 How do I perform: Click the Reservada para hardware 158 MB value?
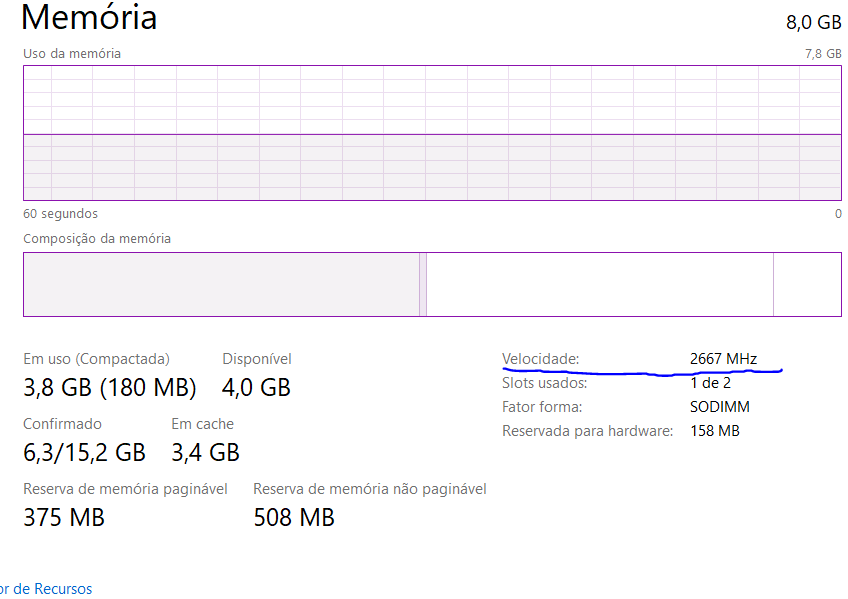point(714,431)
